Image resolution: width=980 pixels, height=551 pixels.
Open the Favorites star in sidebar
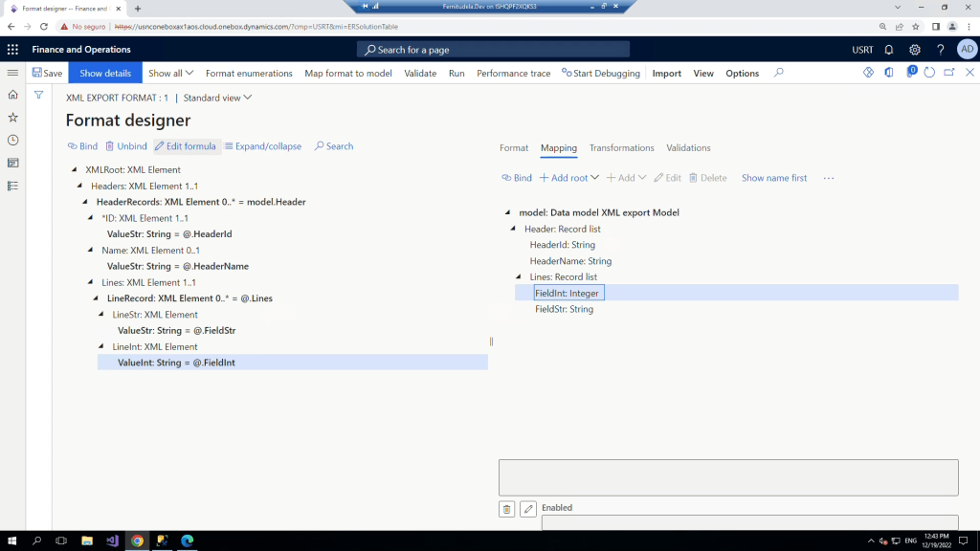tap(12, 118)
